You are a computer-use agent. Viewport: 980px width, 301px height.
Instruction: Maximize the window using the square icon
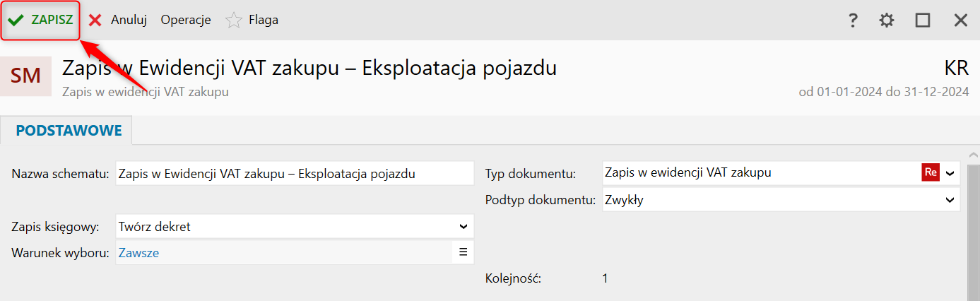click(923, 20)
